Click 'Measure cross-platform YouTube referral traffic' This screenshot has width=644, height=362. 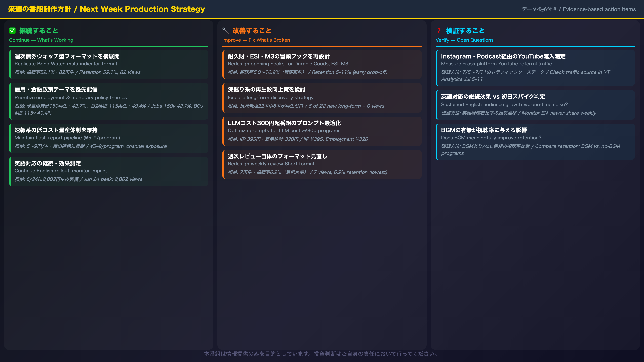(497, 64)
